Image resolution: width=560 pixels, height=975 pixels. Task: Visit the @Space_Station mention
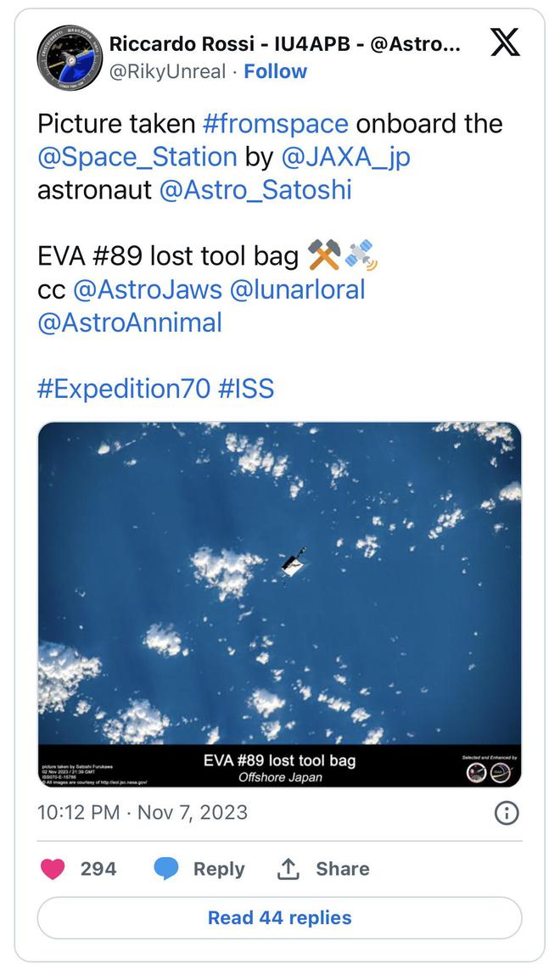pyautogui.click(x=137, y=156)
